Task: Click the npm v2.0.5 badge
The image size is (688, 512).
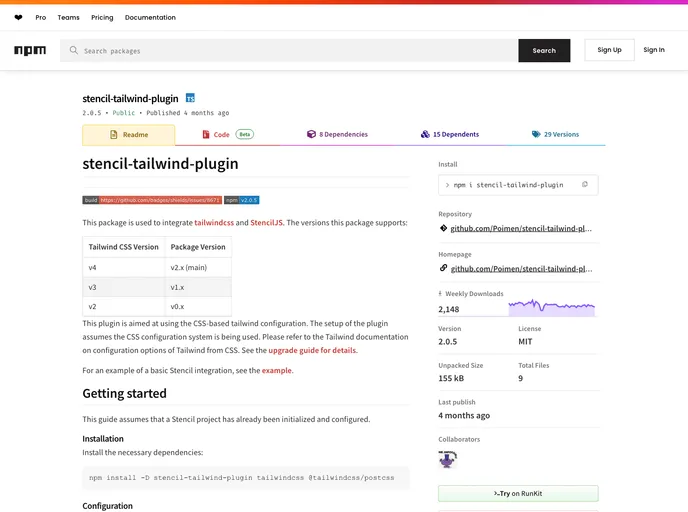Action: (x=242, y=200)
